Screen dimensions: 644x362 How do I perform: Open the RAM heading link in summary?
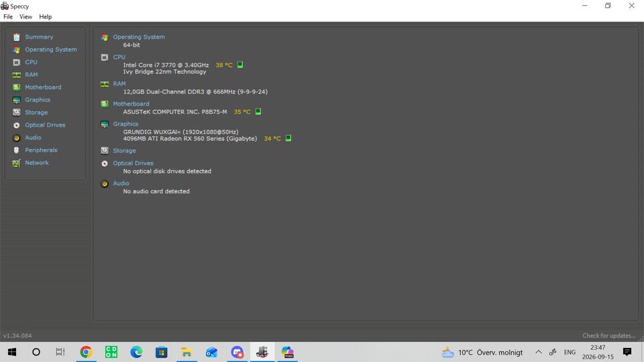coord(119,84)
